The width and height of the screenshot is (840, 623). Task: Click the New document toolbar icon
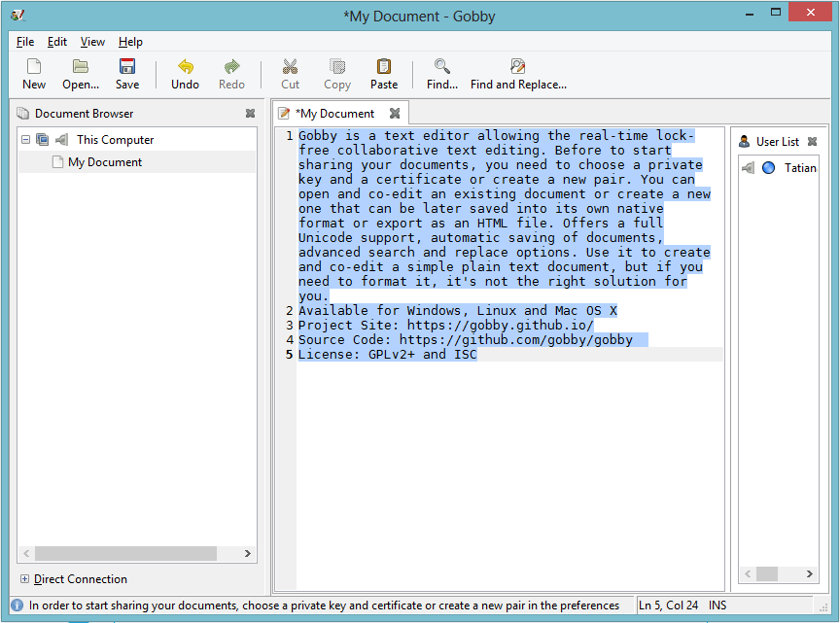34,67
